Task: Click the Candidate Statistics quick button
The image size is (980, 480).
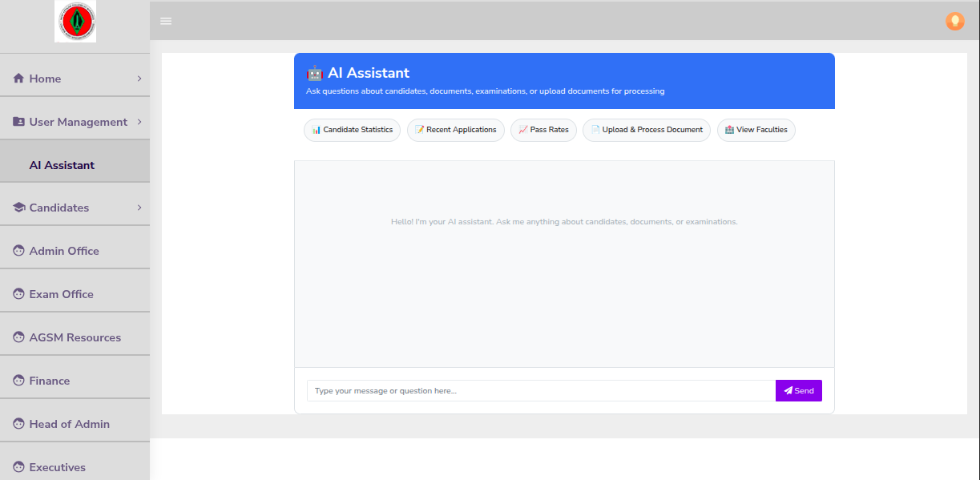Action: pyautogui.click(x=352, y=130)
